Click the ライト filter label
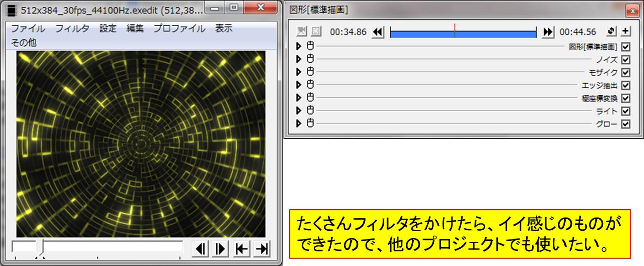The height and width of the screenshot is (266, 644). pyautogui.click(x=607, y=111)
